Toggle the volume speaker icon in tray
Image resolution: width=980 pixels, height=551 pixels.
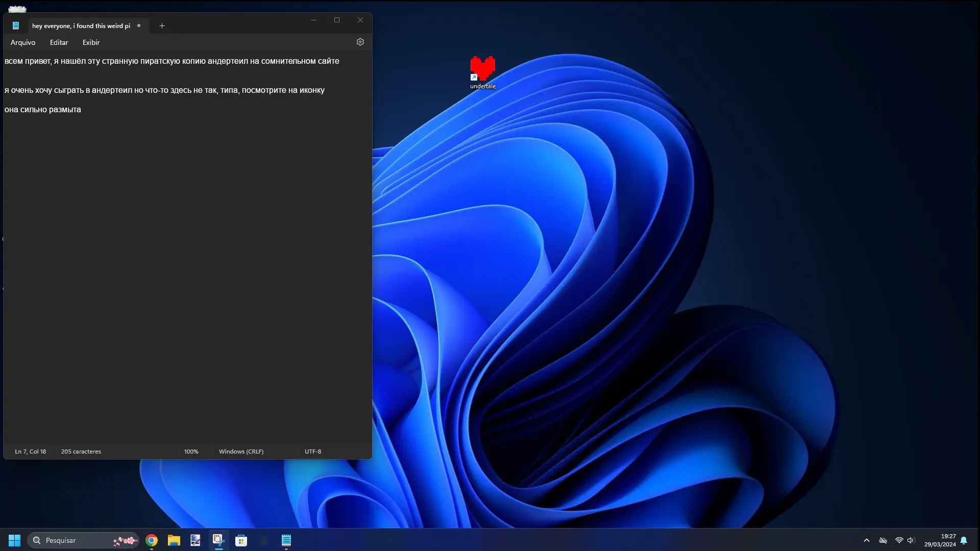pyautogui.click(x=911, y=540)
